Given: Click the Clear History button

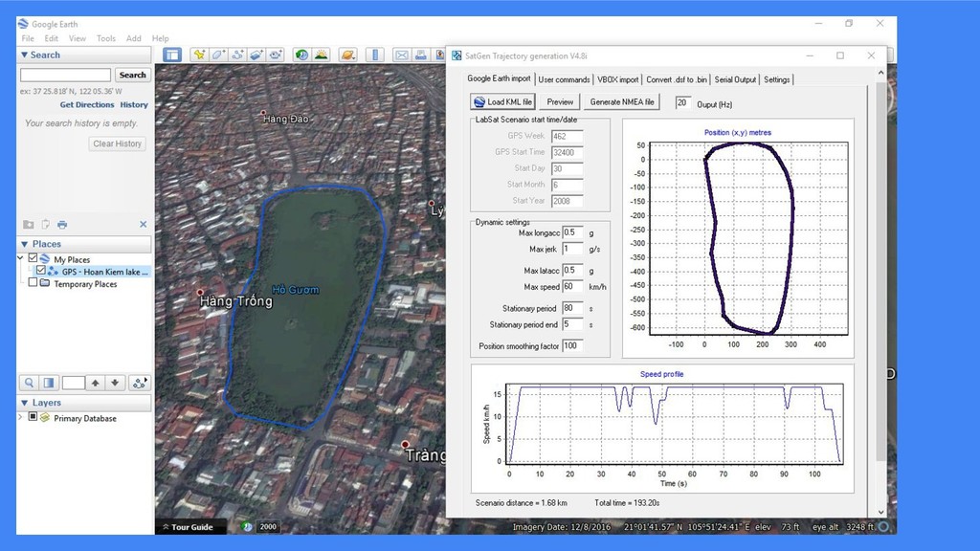Looking at the screenshot, I should click(118, 143).
